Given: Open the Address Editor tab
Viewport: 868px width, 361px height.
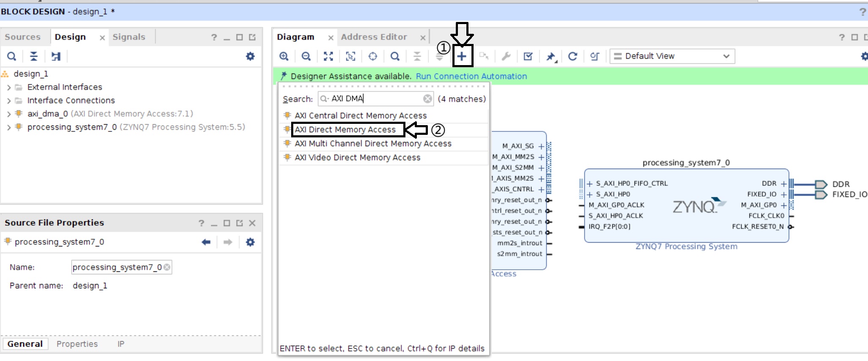Looking at the screenshot, I should click(374, 37).
